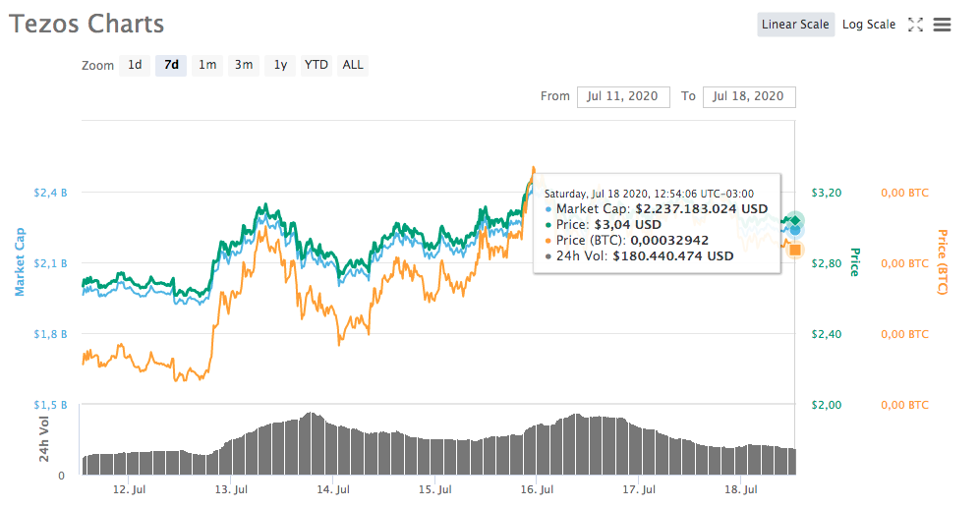Select the 1d zoom range
Viewport: 980px width, 508px height.
pos(135,65)
